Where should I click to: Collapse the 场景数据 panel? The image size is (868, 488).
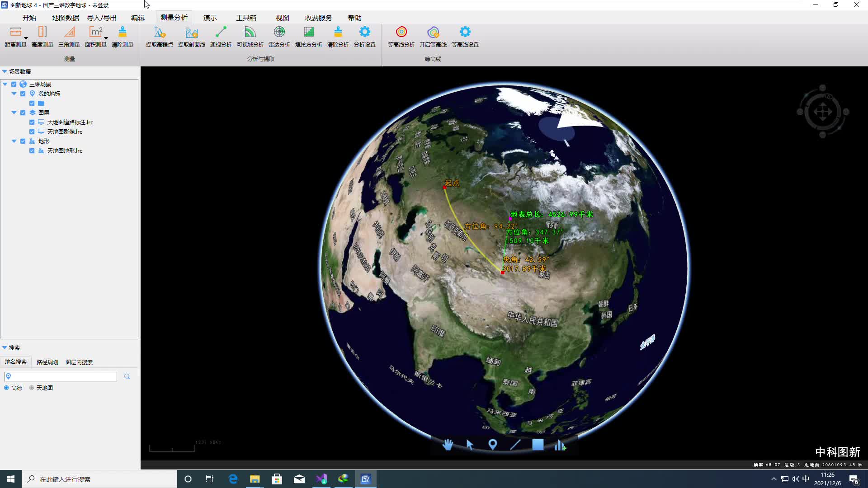click(x=5, y=72)
